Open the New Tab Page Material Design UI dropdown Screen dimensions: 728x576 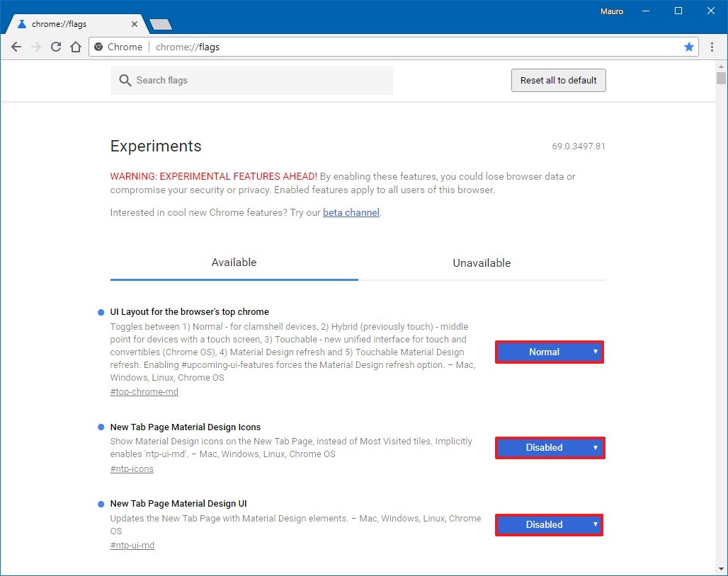tap(549, 525)
